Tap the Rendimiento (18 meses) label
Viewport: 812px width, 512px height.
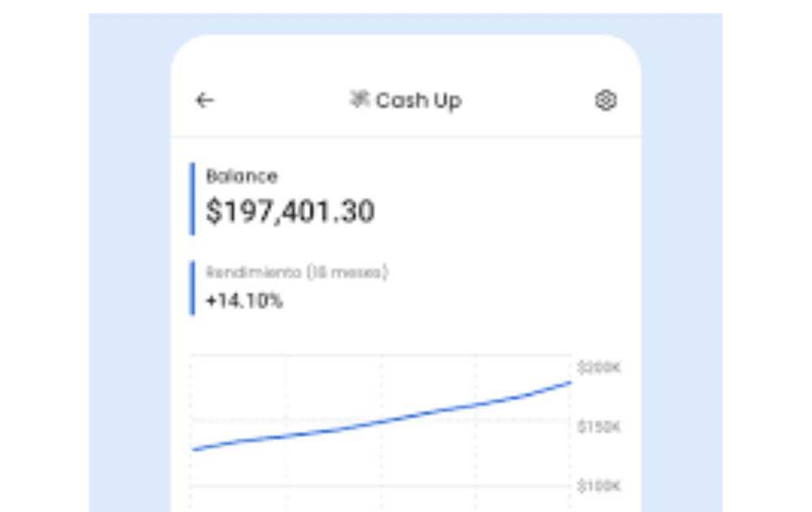point(296,273)
